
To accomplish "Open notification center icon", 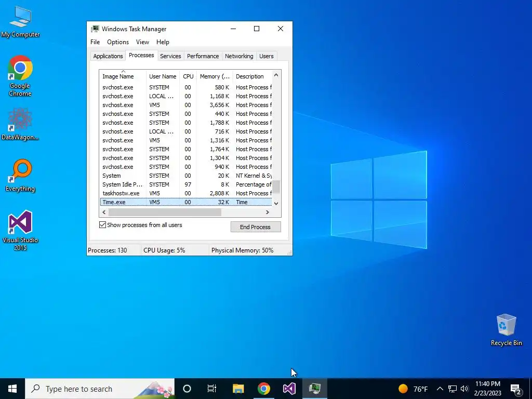I will [516, 389].
